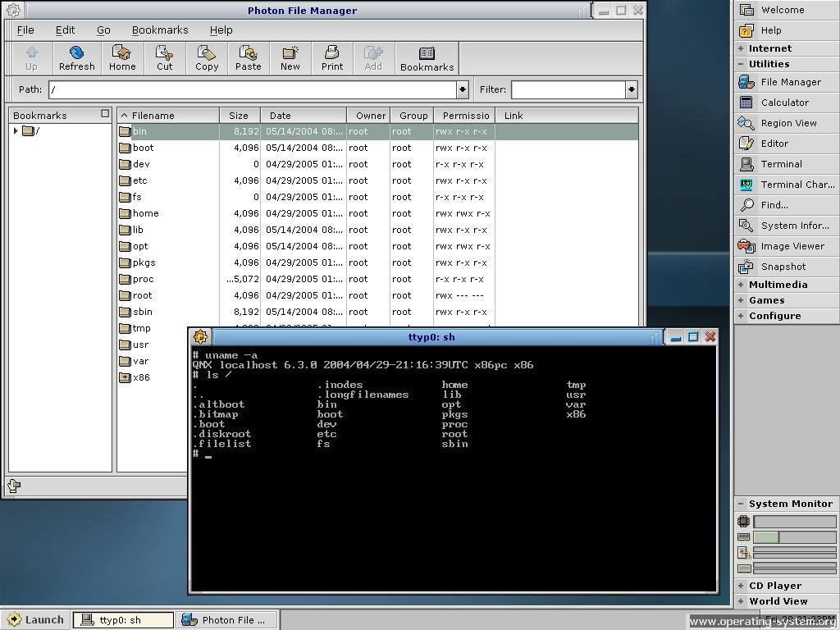Screen dimensions: 840x630
Task: Open the Welcome shelf item
Action: click(787, 10)
